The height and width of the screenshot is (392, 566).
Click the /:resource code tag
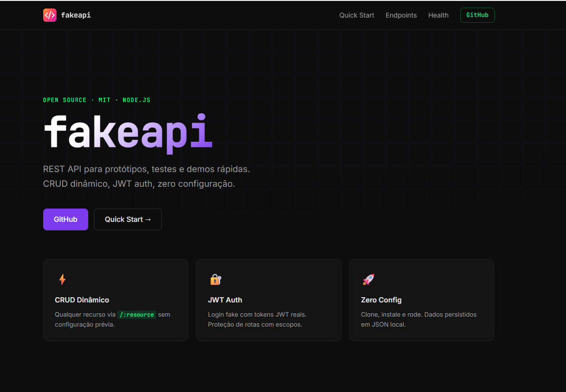point(137,314)
